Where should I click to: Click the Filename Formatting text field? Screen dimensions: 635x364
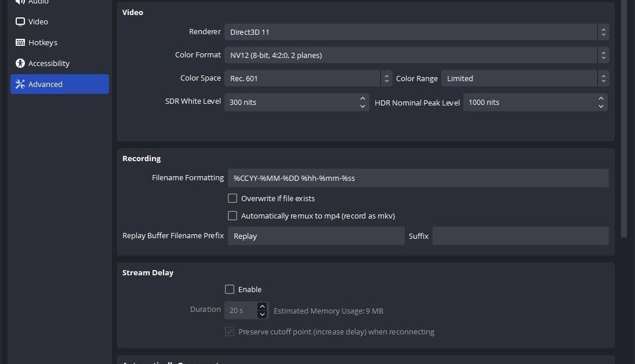pos(418,178)
